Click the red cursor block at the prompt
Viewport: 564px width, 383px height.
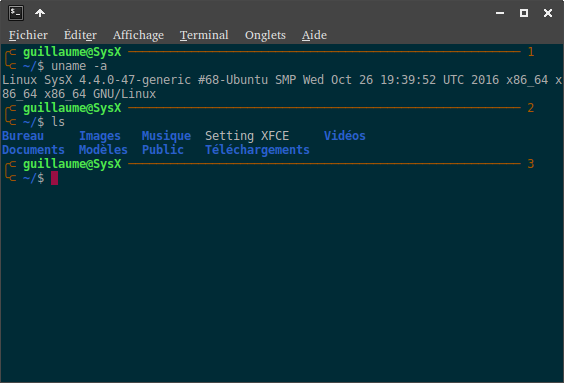(54, 178)
